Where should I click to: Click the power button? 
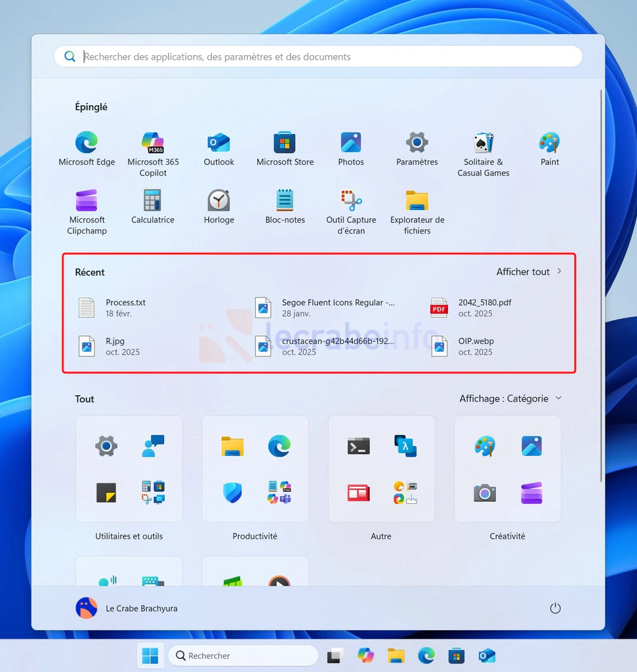555,608
